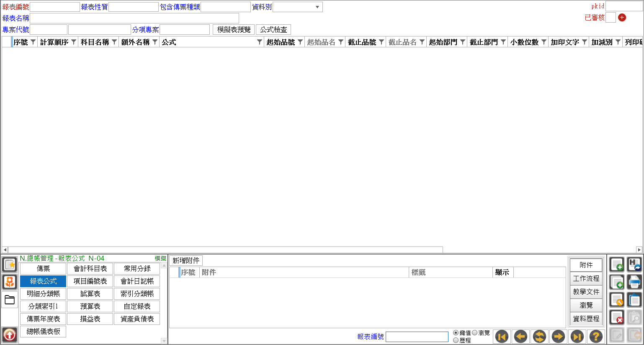Click the printer icon
The height and width of the screenshot is (345, 644).
pos(634,282)
